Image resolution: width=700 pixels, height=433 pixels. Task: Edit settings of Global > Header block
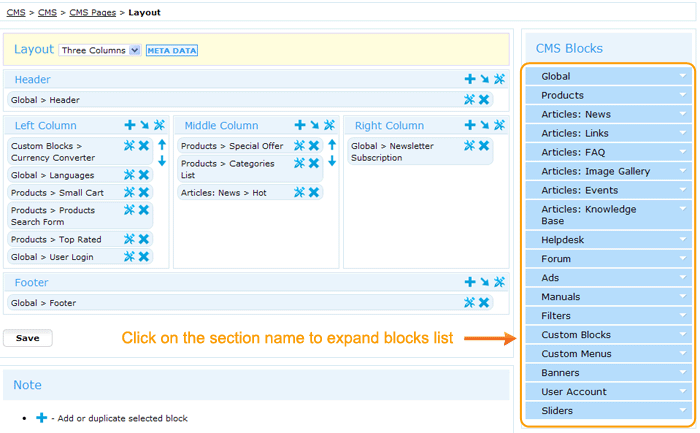click(469, 100)
